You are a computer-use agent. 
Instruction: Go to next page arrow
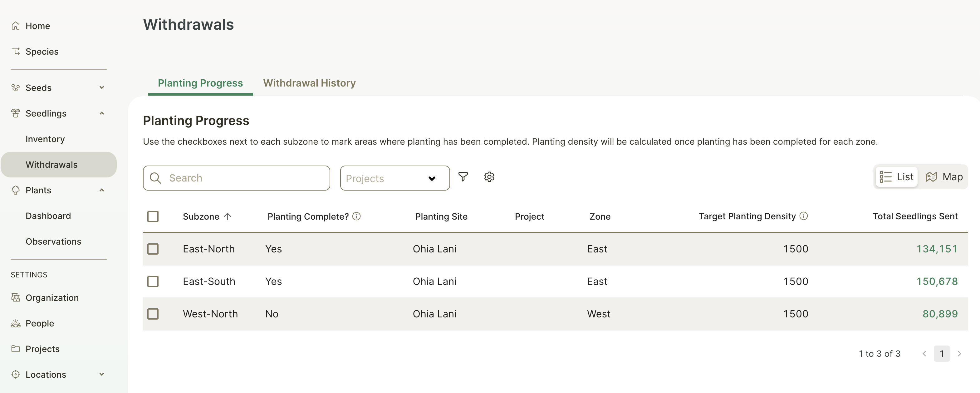[959, 353]
